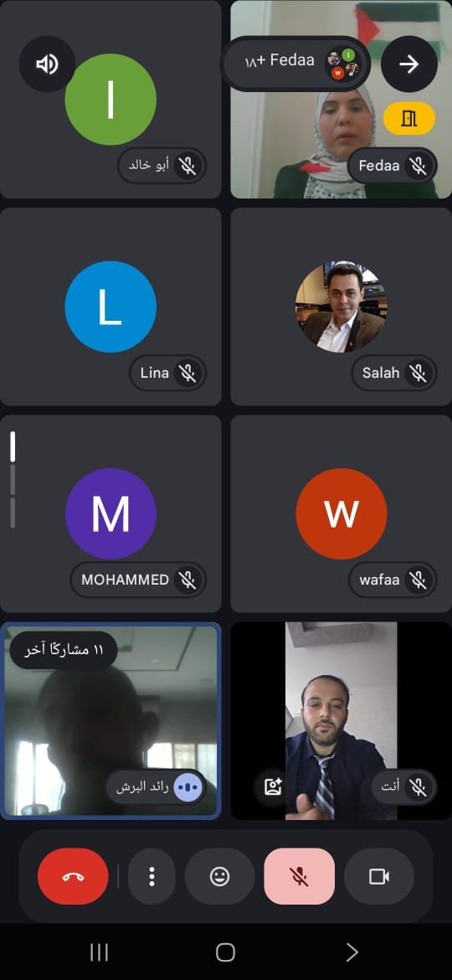Select the MOHAMMED participant name label

pos(126,580)
